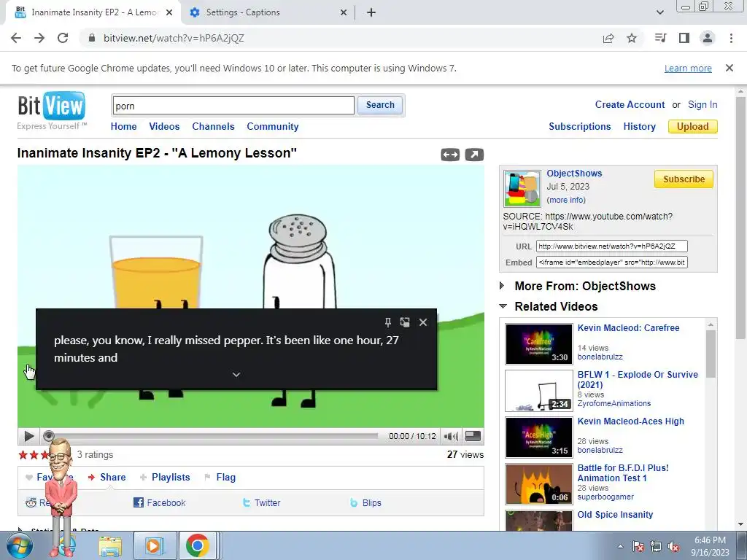This screenshot has height=560, width=747.
Task: Open Battle for B.F.D.I Plus! Animation Test link
Action: [623, 472]
